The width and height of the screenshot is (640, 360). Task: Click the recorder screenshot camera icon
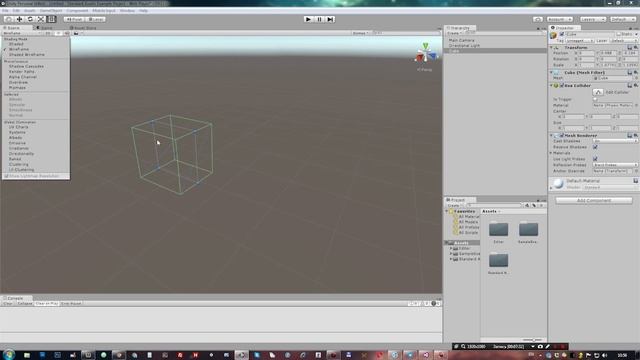(540, 347)
